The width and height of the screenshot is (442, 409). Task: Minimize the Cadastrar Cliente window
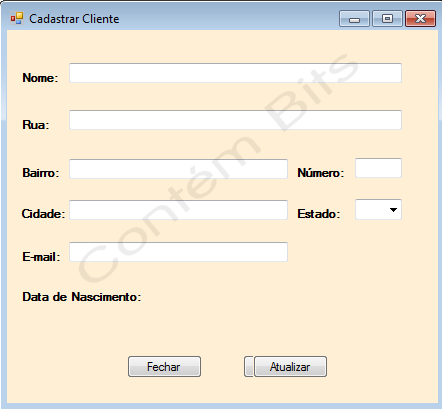click(x=354, y=18)
